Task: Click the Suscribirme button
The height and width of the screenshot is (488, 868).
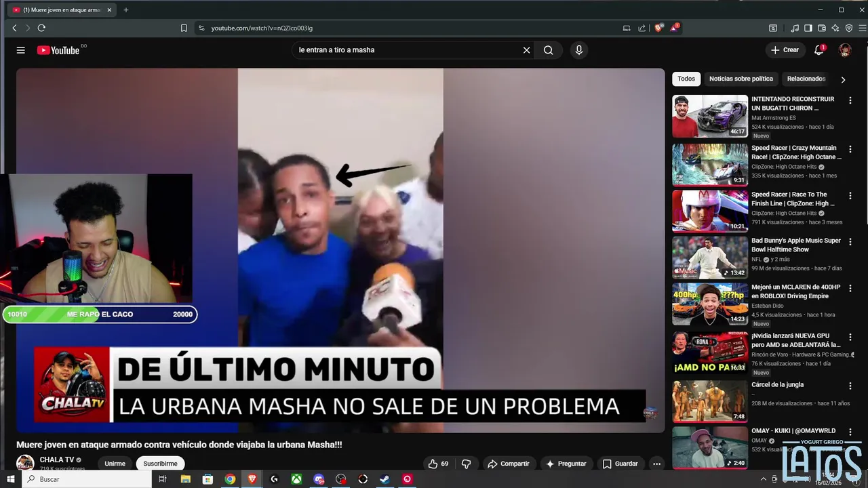Action: click(160, 464)
